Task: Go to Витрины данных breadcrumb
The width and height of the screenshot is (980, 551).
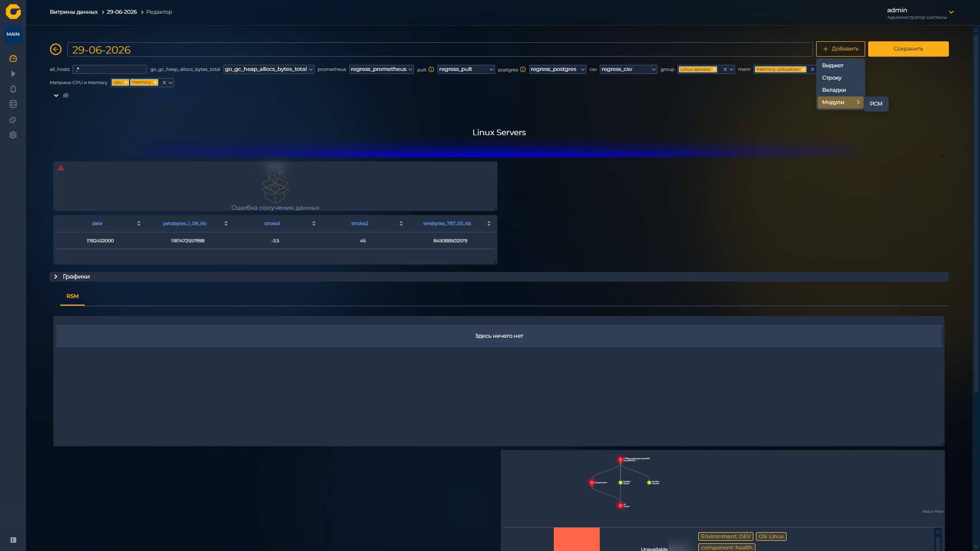Action: (73, 12)
